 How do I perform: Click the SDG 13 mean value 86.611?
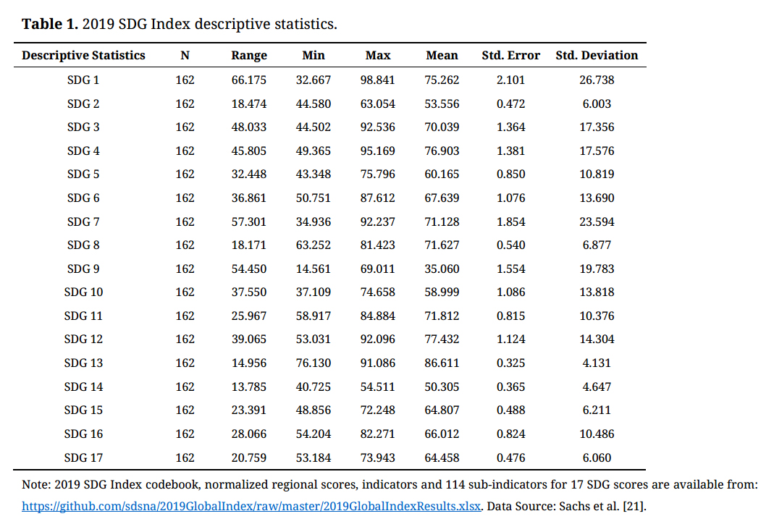pos(442,363)
